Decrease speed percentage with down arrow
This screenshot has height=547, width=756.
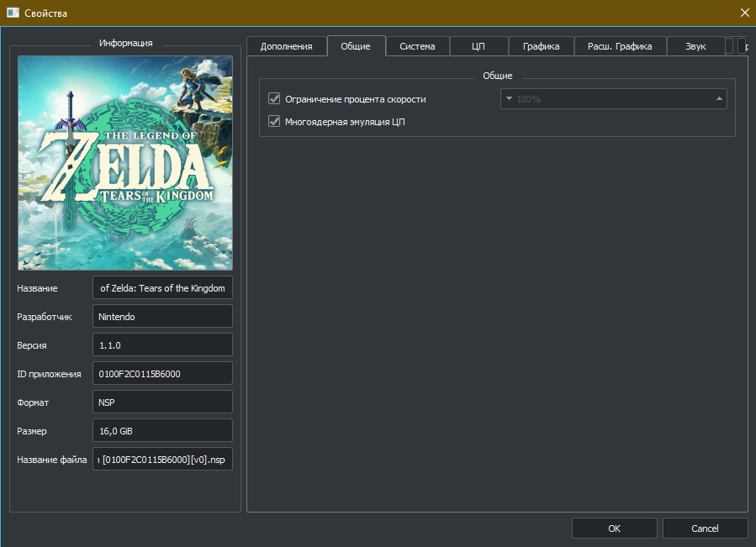[509, 98]
